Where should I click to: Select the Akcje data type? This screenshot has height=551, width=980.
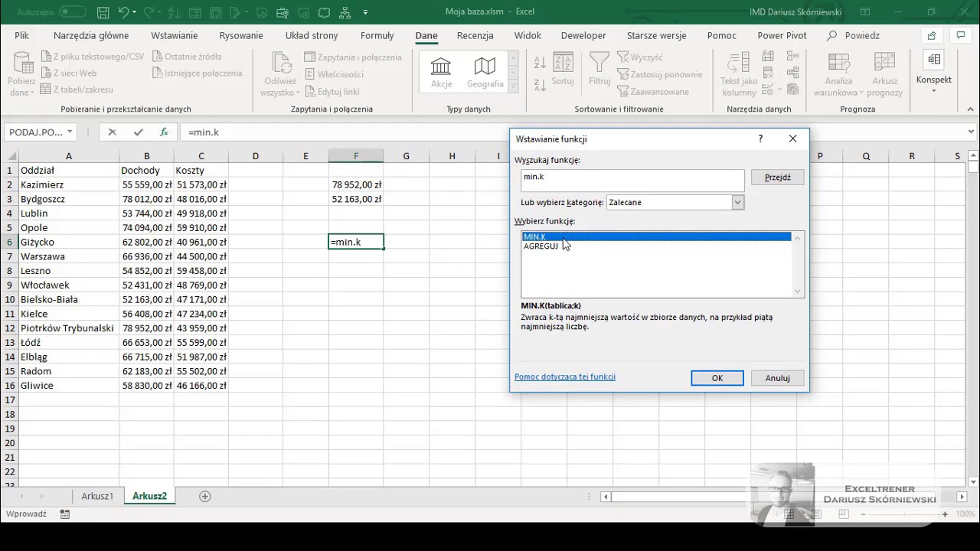tap(441, 73)
